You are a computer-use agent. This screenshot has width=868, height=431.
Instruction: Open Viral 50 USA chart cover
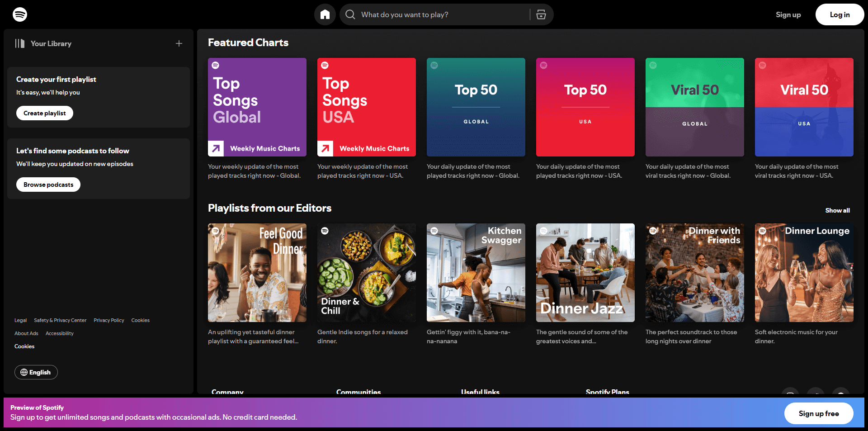pyautogui.click(x=804, y=107)
